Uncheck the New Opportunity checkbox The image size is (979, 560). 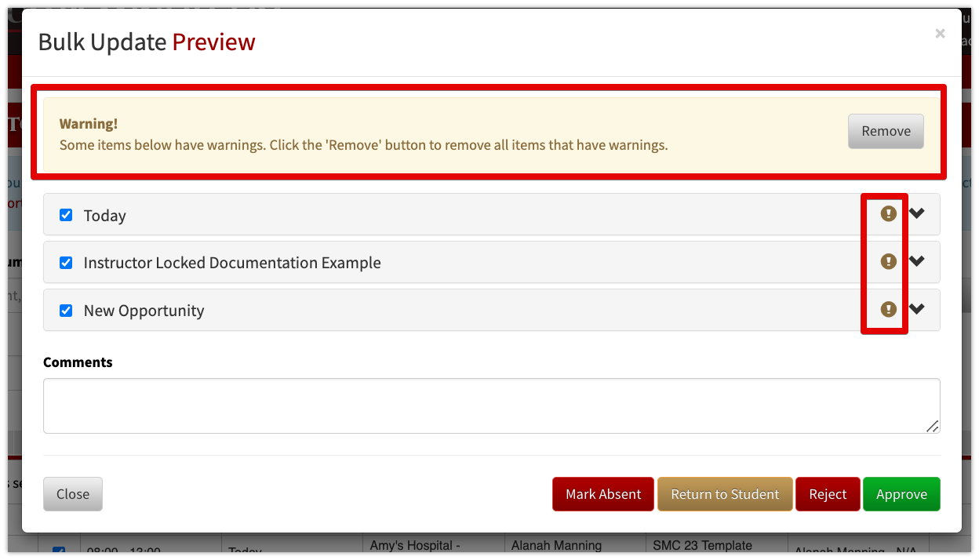tap(66, 311)
